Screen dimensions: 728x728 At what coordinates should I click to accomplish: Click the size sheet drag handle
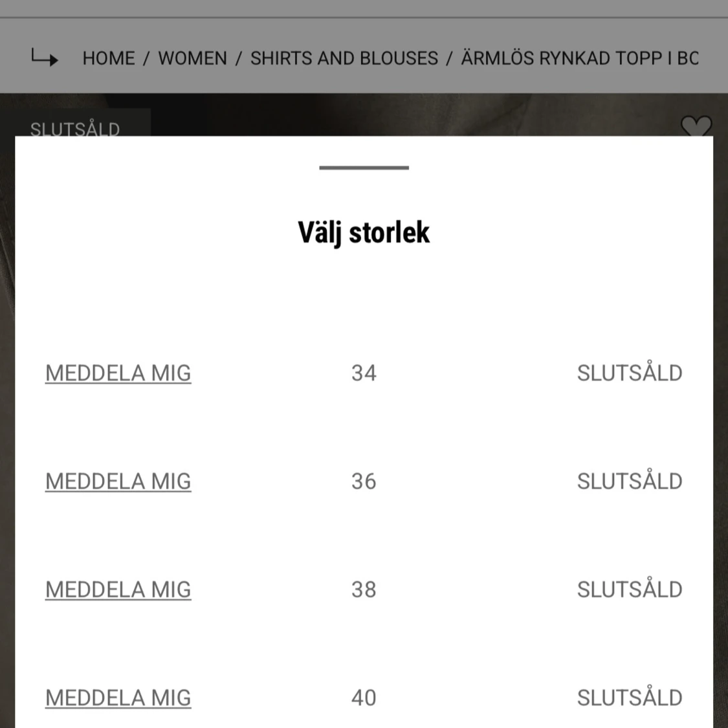click(x=364, y=168)
